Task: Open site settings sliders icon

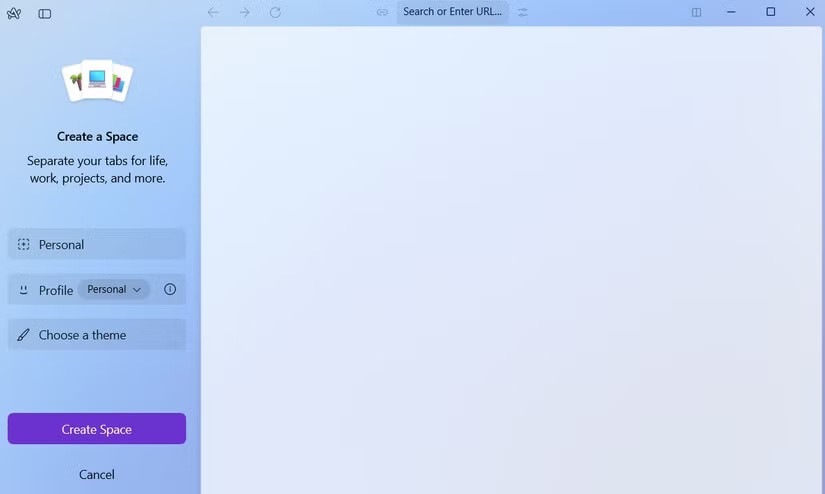Action: 523,12
